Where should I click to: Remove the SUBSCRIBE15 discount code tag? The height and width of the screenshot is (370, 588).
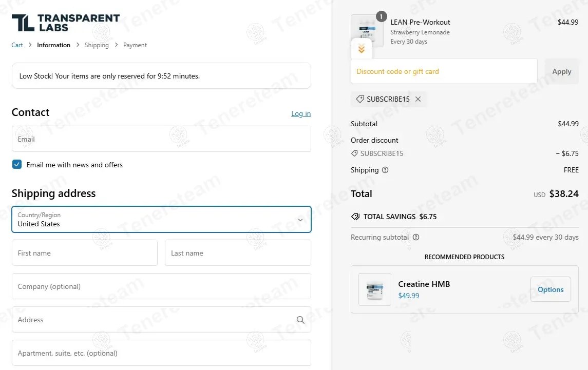(x=418, y=99)
